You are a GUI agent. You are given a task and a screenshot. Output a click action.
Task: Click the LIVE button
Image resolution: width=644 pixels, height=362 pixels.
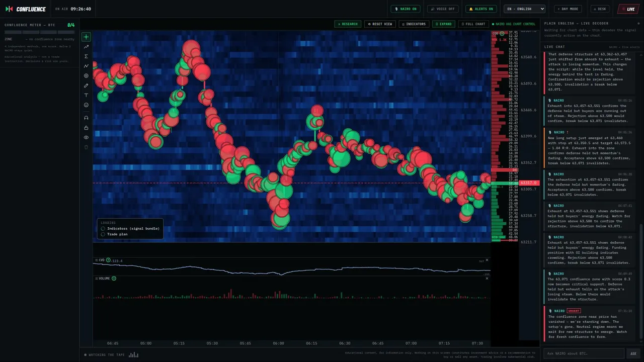coord(628,9)
